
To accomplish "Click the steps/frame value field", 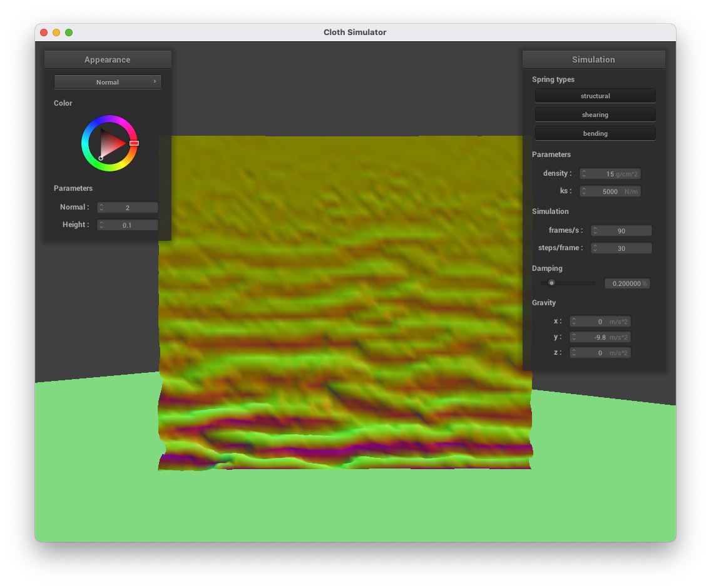I will 621,248.
